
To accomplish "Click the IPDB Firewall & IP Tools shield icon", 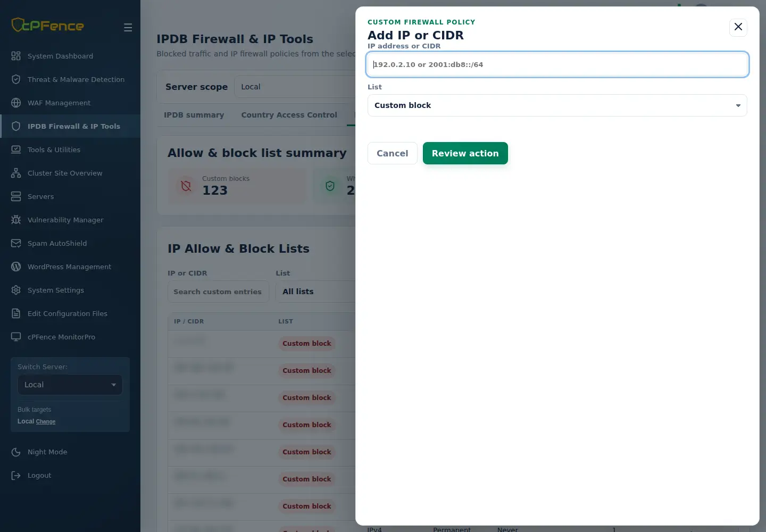I will click(16, 126).
